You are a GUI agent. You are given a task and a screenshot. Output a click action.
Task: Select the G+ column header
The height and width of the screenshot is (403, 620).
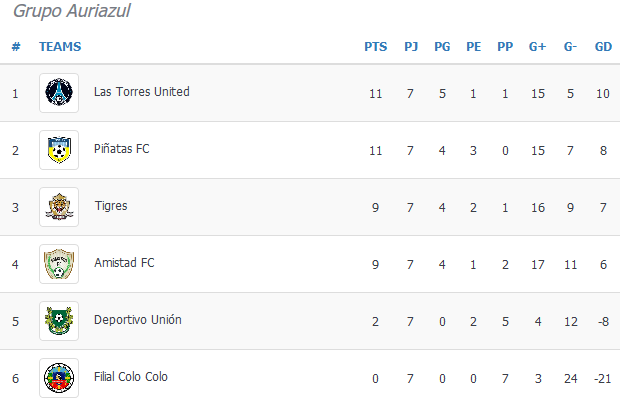click(x=537, y=47)
